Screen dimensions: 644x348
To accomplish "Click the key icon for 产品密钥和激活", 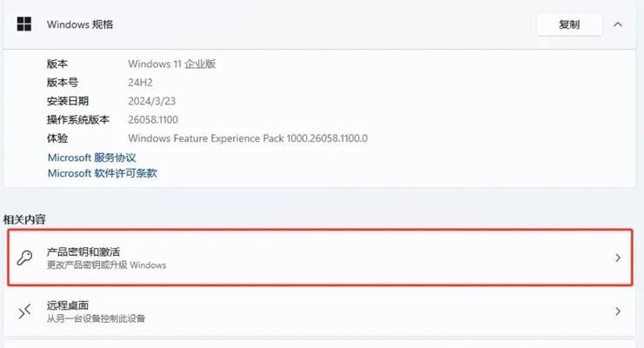I will pyautogui.click(x=24, y=258).
